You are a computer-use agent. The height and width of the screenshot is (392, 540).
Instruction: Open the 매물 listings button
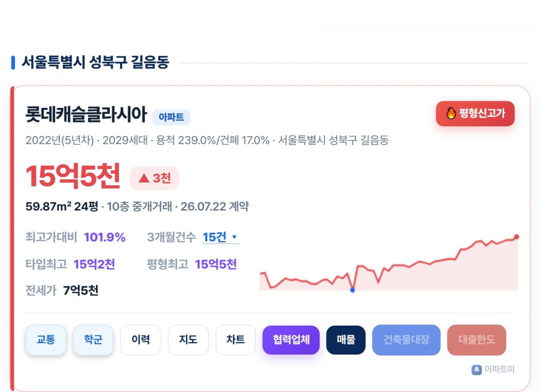point(346,340)
